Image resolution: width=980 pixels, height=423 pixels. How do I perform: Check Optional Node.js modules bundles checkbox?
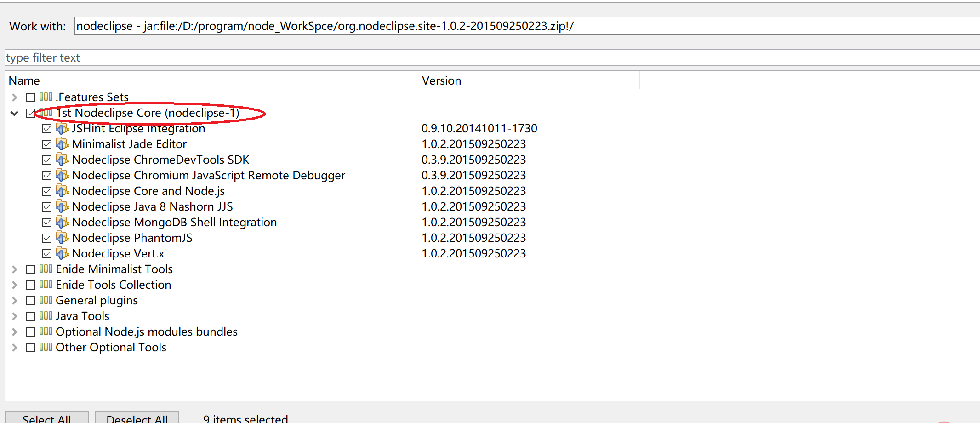tap(31, 332)
